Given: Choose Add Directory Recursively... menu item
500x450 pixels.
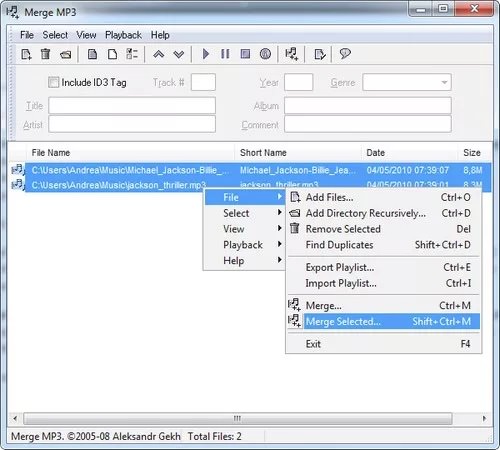Looking at the screenshot, I should (x=384, y=213).
